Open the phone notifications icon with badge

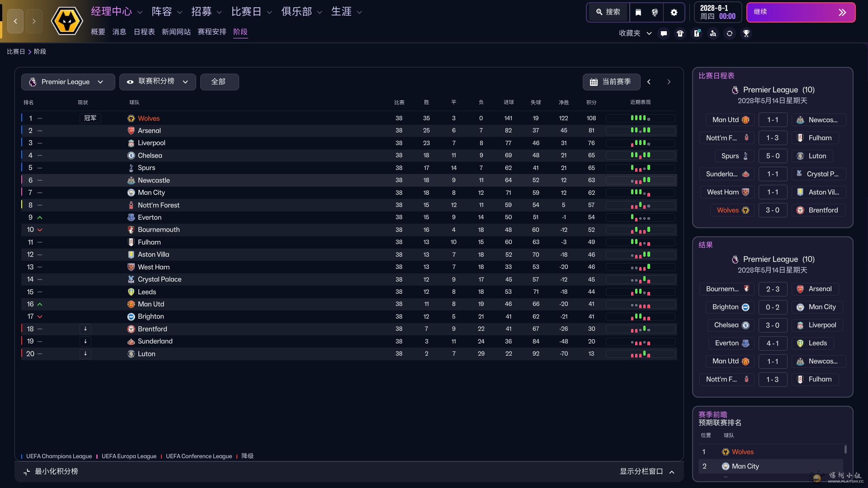tap(697, 33)
